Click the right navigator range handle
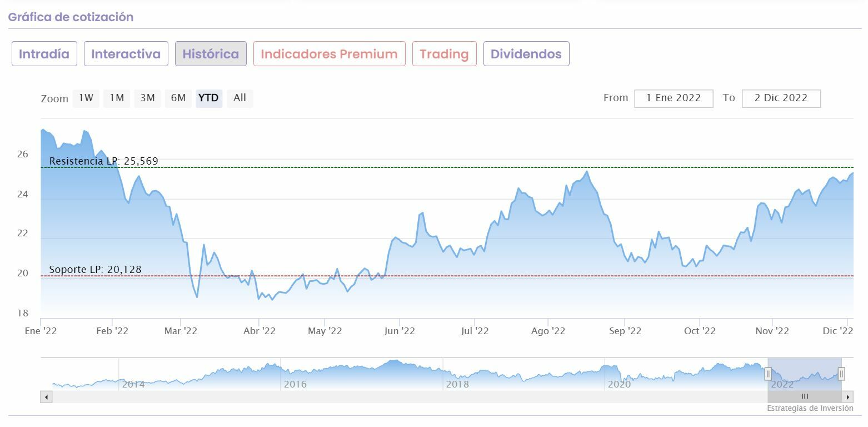The image size is (868, 427). coord(841,374)
